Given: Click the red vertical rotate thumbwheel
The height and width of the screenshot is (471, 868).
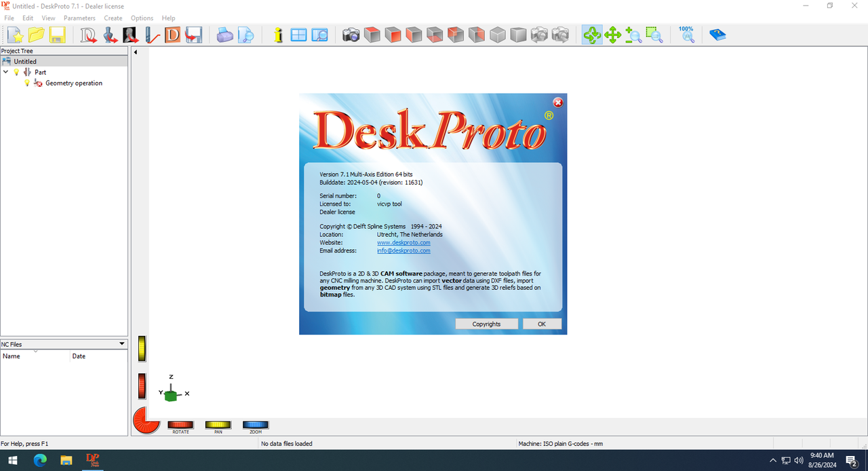Looking at the screenshot, I should click(x=142, y=386).
